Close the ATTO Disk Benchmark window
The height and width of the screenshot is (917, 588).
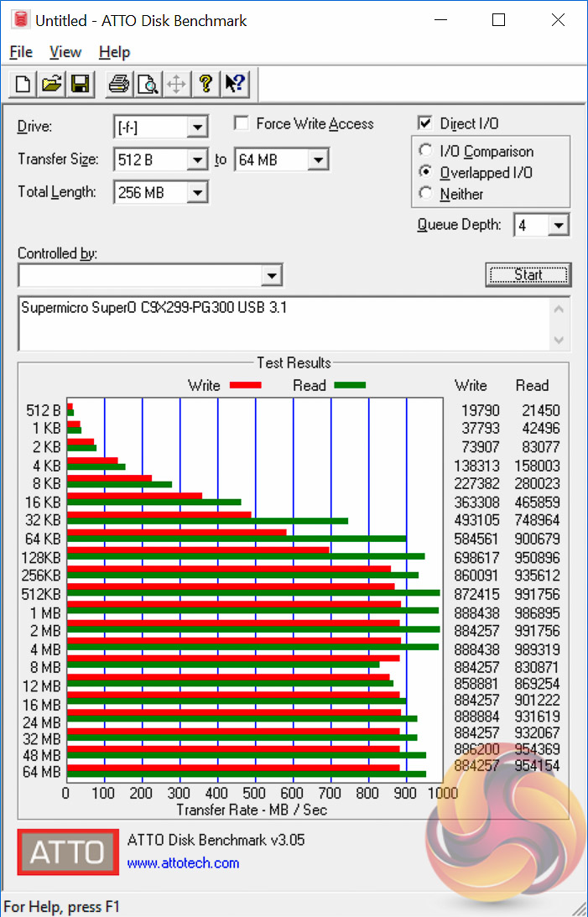[x=558, y=20]
